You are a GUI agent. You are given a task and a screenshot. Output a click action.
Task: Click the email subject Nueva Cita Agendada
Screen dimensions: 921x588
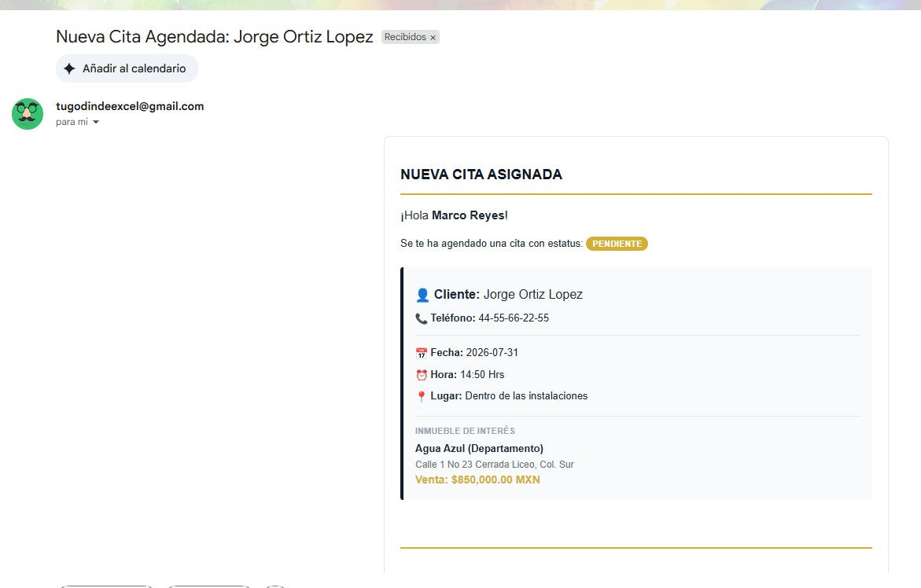point(142,36)
